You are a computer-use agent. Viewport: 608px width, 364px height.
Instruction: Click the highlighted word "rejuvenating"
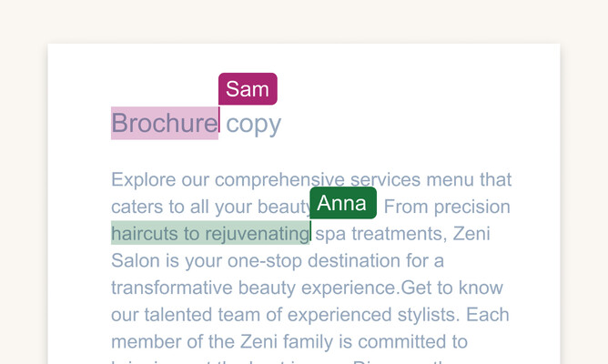coord(257,234)
